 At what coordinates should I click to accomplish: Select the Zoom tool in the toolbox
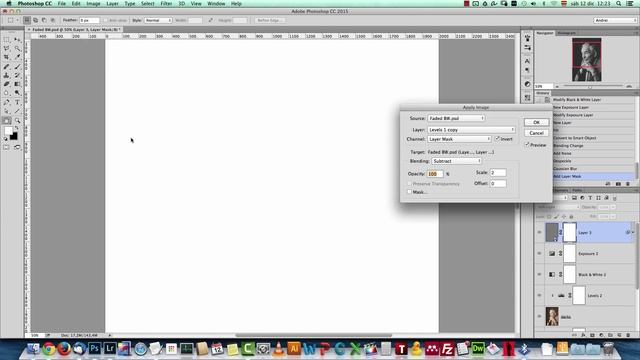point(18,120)
